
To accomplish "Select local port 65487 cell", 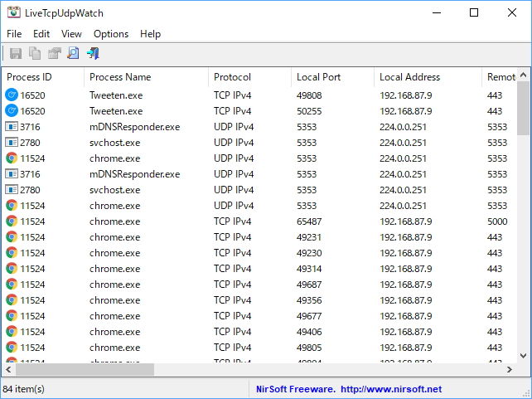I will pyautogui.click(x=309, y=221).
